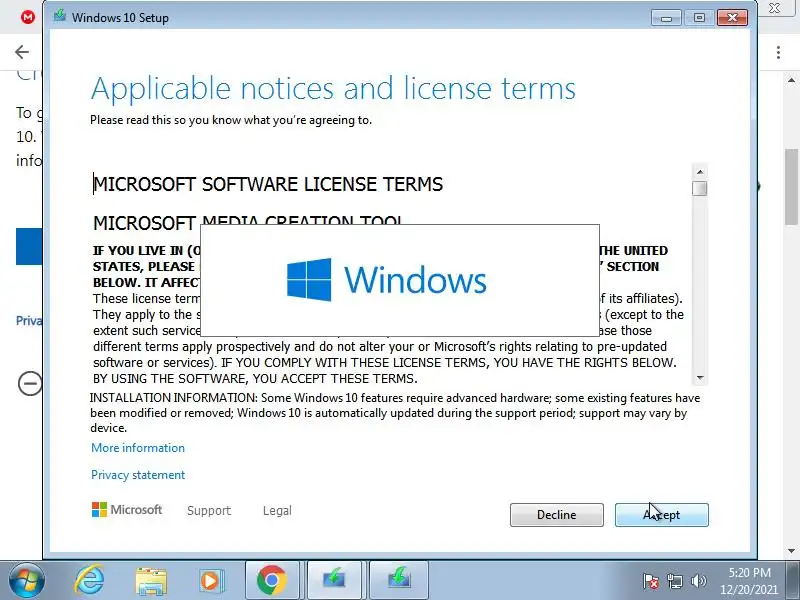This screenshot has width=800, height=600.
Task: Accept the Windows 10 license terms
Action: click(661, 515)
